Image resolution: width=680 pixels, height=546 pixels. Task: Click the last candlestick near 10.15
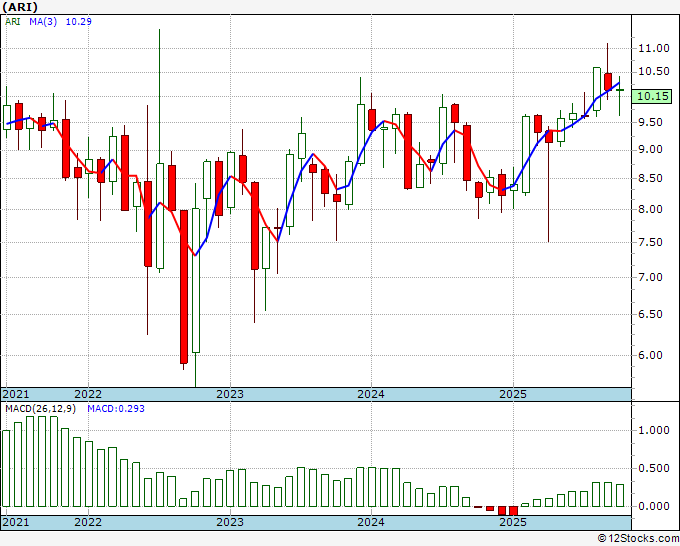pyautogui.click(x=620, y=90)
